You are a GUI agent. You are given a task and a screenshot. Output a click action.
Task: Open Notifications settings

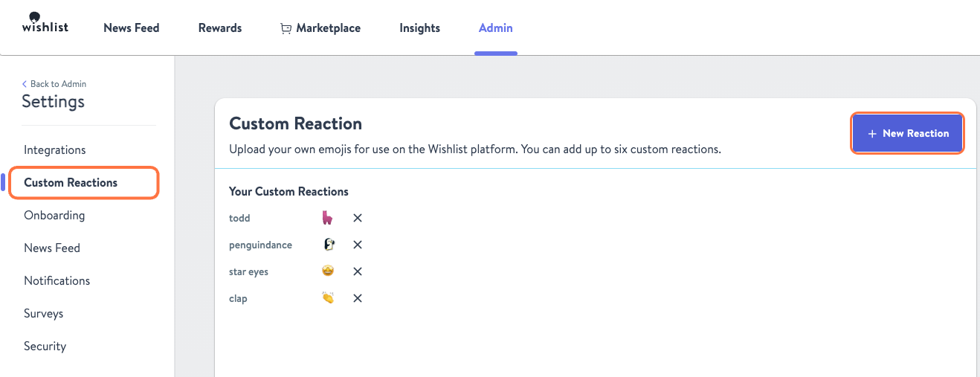57,280
